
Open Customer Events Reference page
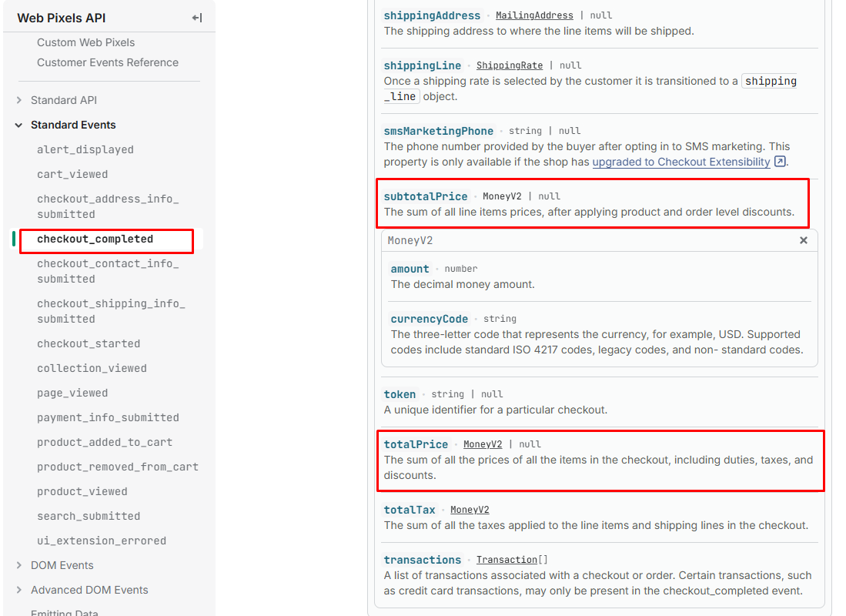coord(107,62)
